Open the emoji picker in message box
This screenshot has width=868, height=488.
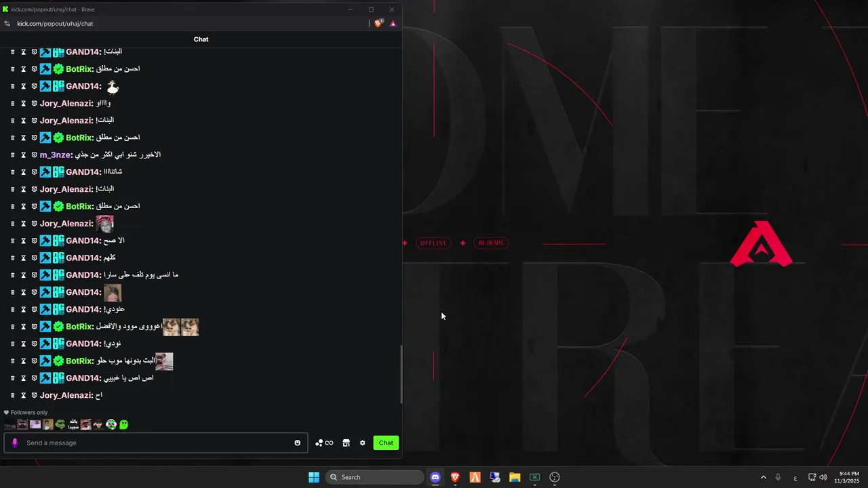tap(297, 443)
